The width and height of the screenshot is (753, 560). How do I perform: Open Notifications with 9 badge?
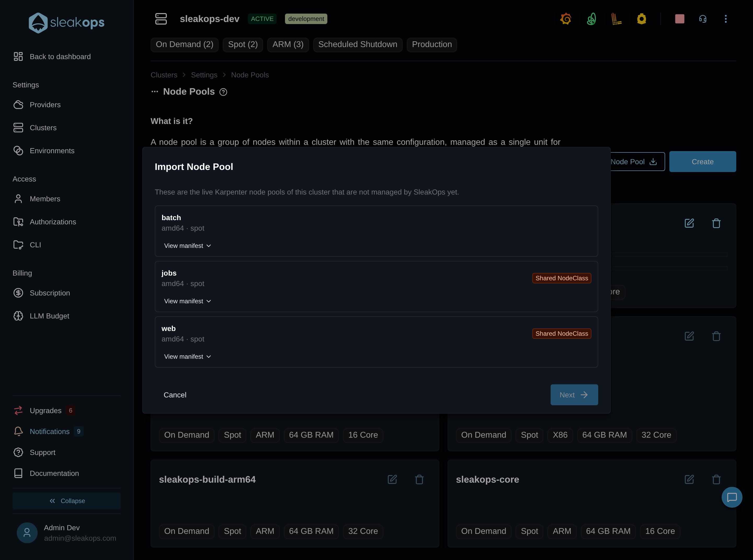point(48,432)
